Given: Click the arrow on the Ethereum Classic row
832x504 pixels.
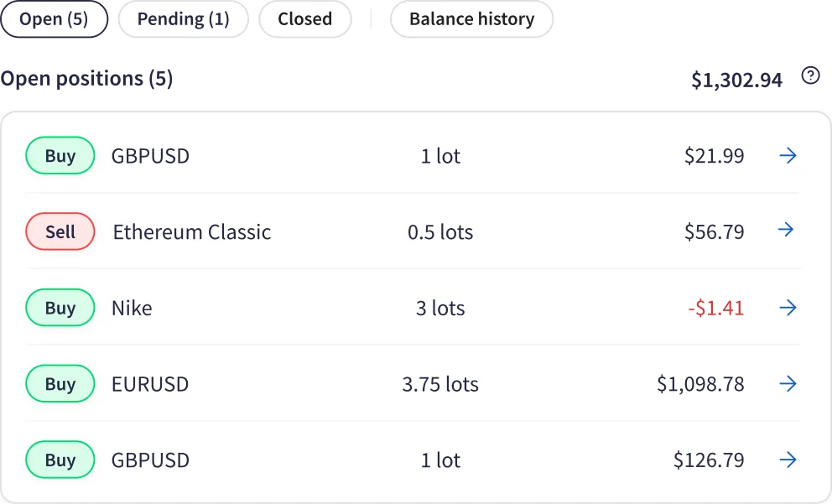Looking at the screenshot, I should (788, 231).
